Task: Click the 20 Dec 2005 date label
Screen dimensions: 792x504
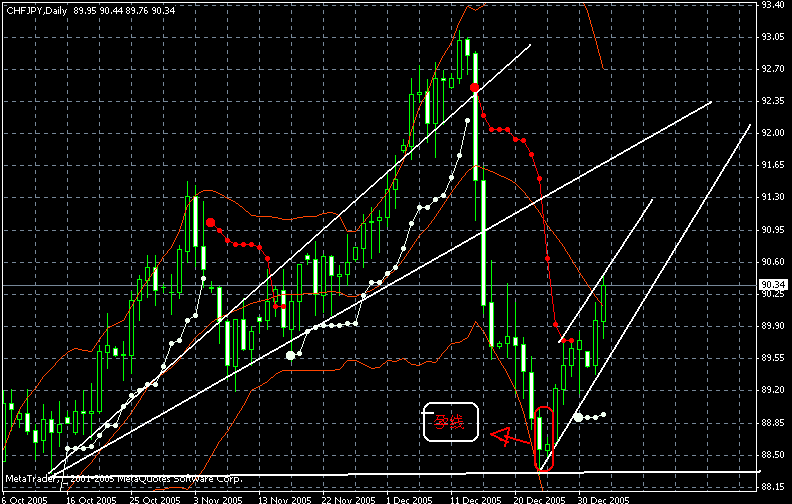Action: pos(540,499)
